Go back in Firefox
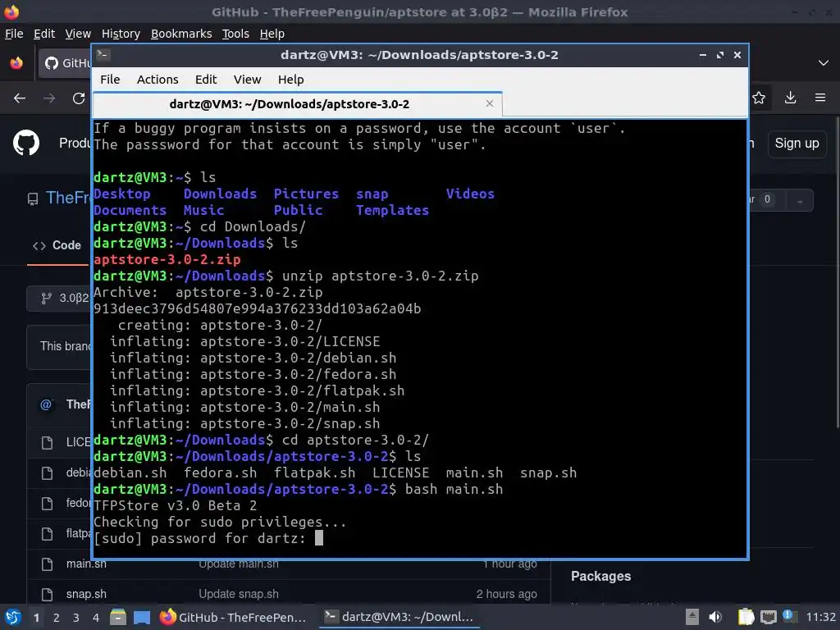Screen dimensions: 840x630 click(x=20, y=98)
